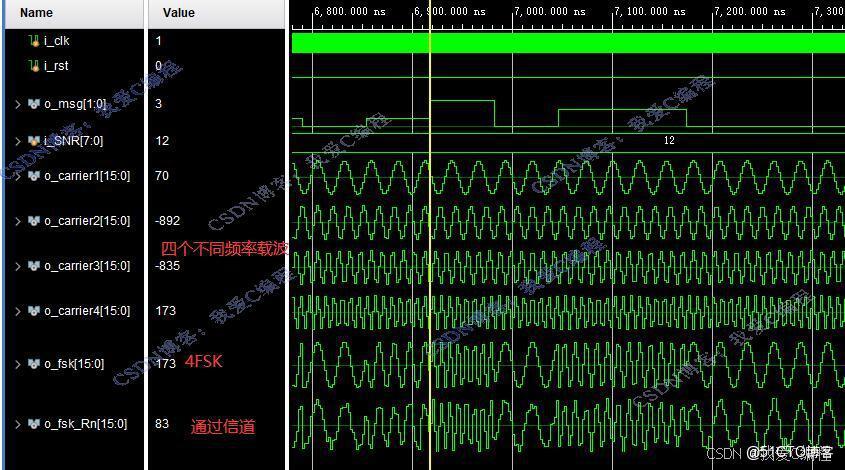Viewport: 845px width, 470px height.
Task: Expand the o_carrier4[15:0] bus
Action: (18, 311)
